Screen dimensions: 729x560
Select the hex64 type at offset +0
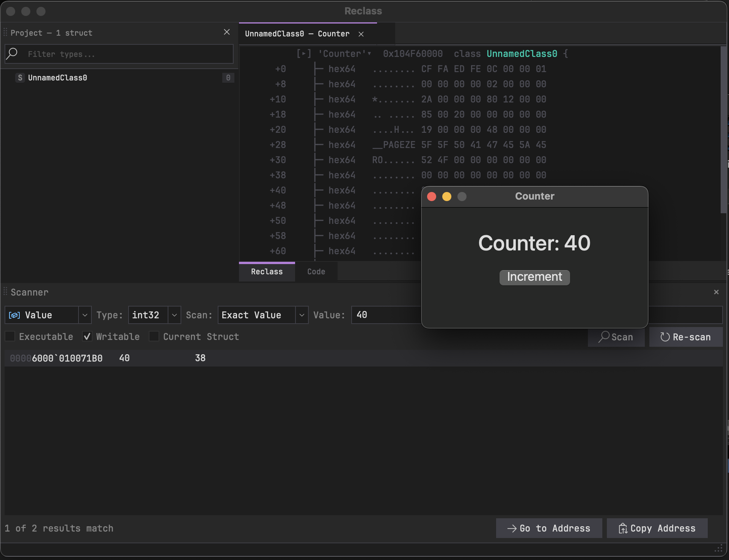[342, 69]
